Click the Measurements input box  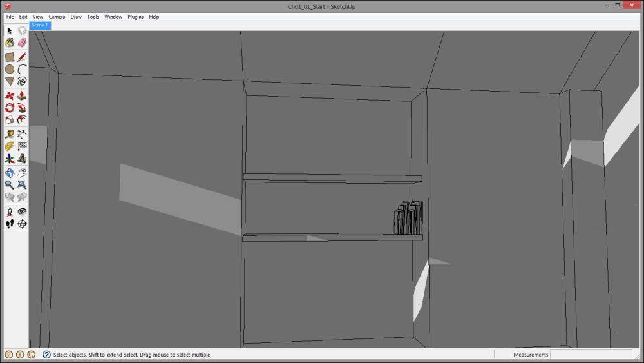click(x=591, y=355)
